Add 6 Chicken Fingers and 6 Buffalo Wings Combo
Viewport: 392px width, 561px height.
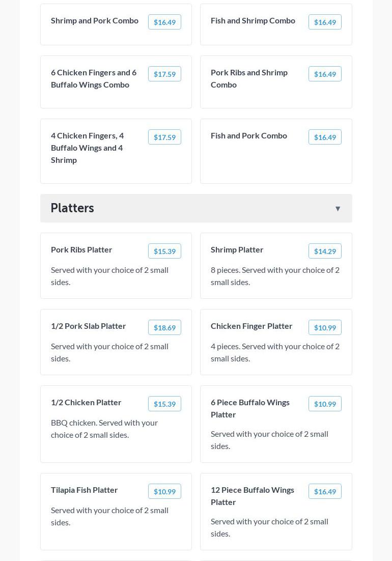(164, 74)
